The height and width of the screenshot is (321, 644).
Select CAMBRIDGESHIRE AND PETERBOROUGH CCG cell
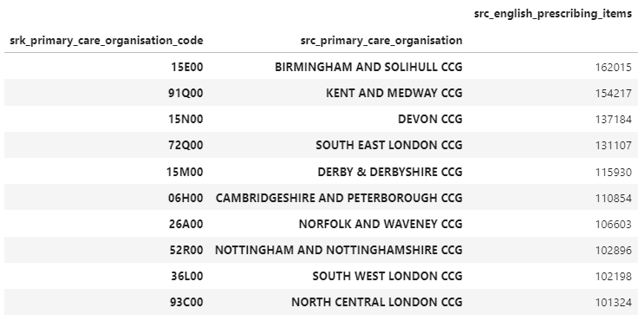[x=339, y=198]
